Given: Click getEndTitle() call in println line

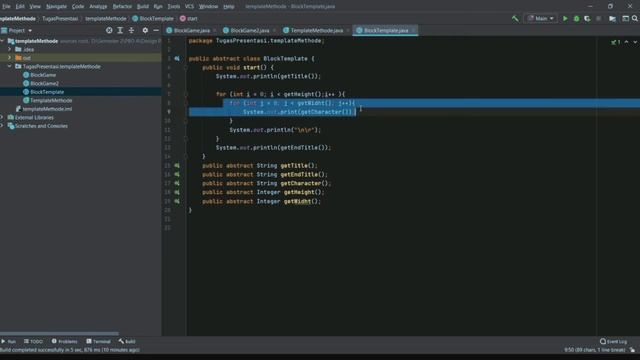Looking at the screenshot, I should 303,147.
